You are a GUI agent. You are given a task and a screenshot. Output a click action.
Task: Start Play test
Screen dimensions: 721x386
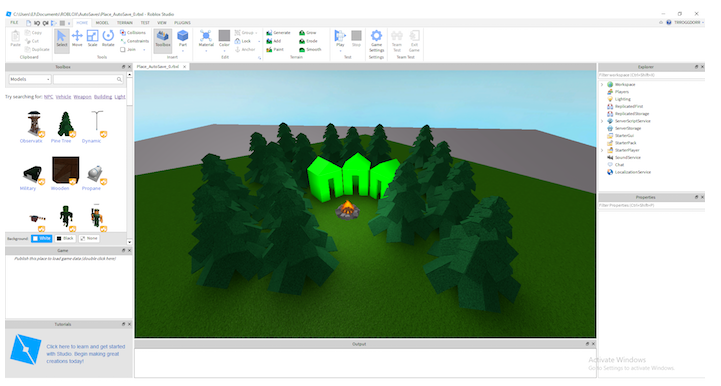point(340,37)
